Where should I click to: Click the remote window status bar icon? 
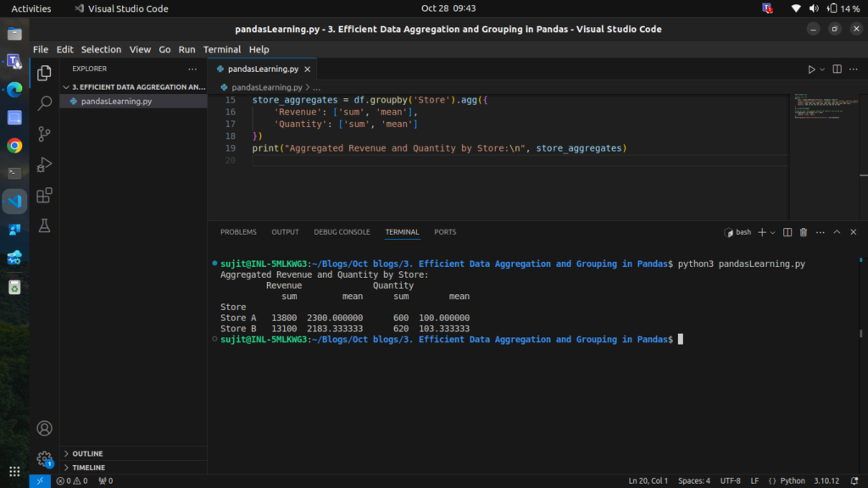pos(40,480)
